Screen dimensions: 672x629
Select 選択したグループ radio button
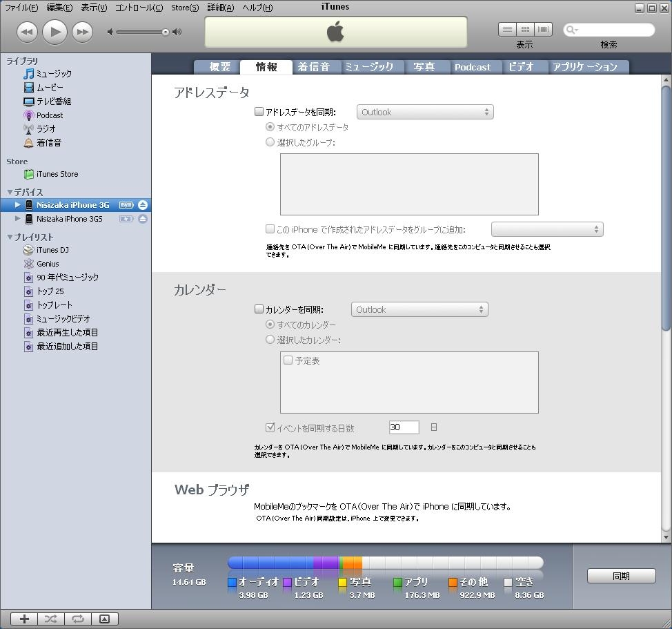tap(270, 142)
